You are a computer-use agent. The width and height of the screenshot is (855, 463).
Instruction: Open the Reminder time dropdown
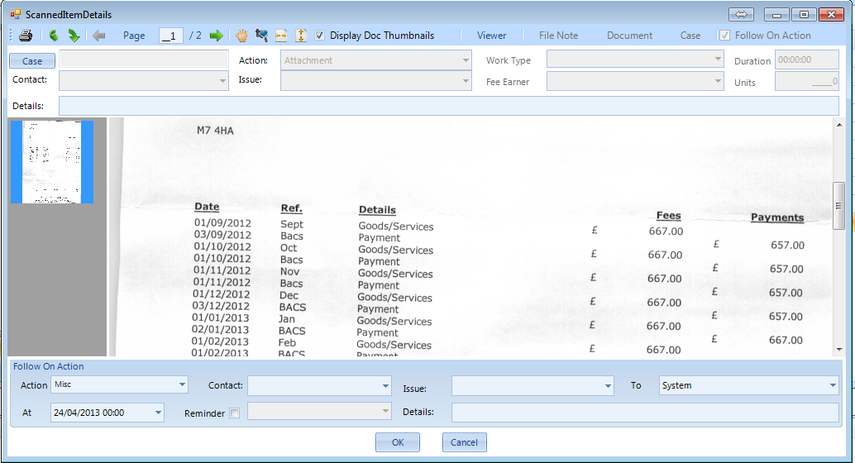click(385, 411)
